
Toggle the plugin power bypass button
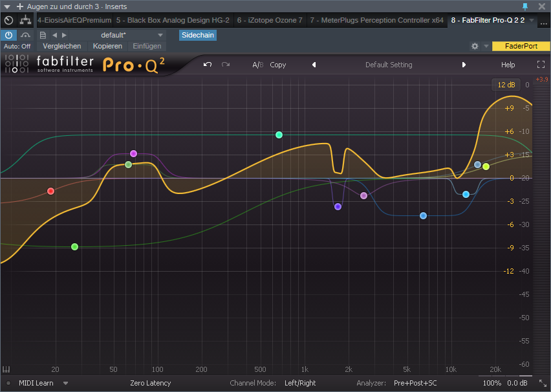coord(8,35)
